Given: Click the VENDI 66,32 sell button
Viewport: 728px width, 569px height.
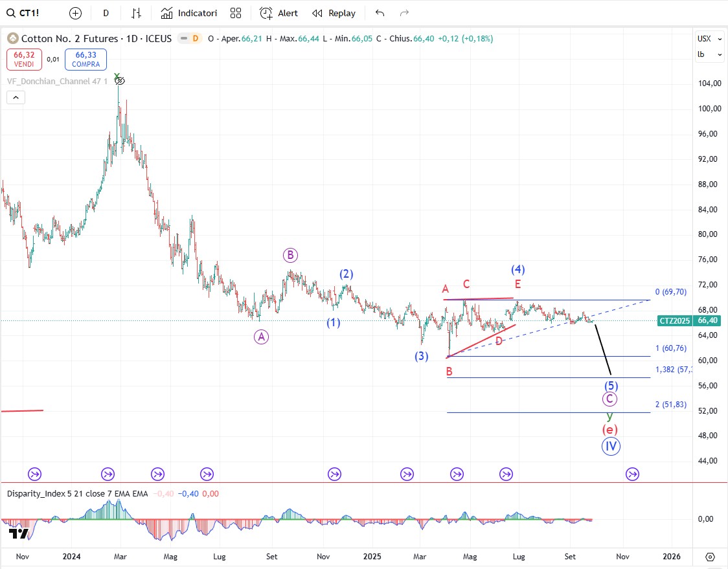Looking at the screenshot, I should point(24,60).
